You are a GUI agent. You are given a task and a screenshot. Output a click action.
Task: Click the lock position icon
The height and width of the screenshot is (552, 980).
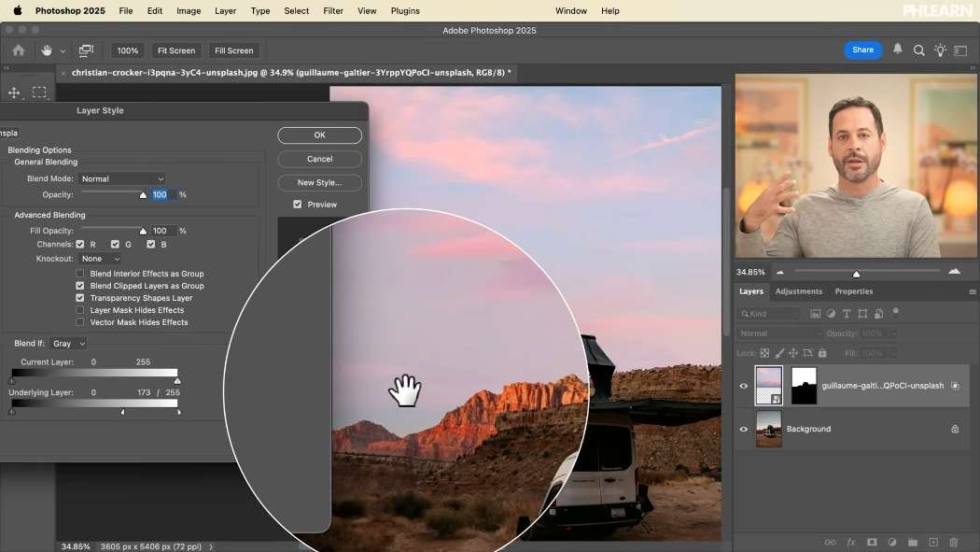[x=793, y=353]
